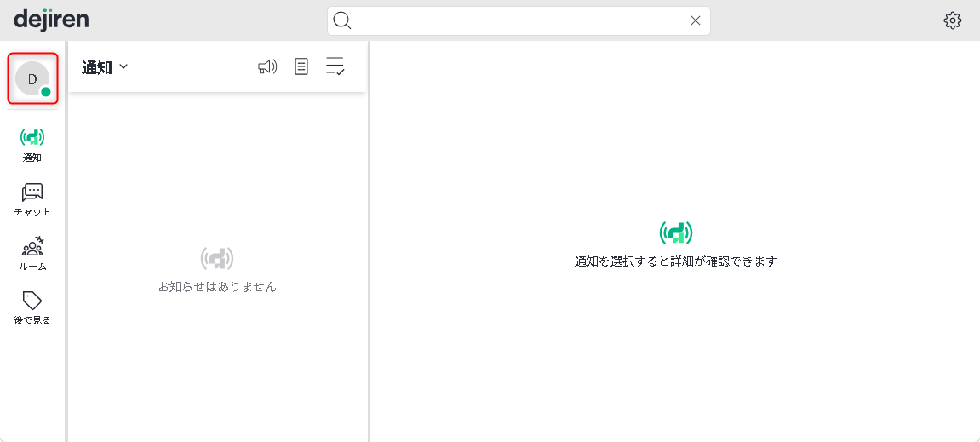The width and height of the screenshot is (980, 442).
Task: Open the 後で見る tag icon
Action: click(32, 301)
